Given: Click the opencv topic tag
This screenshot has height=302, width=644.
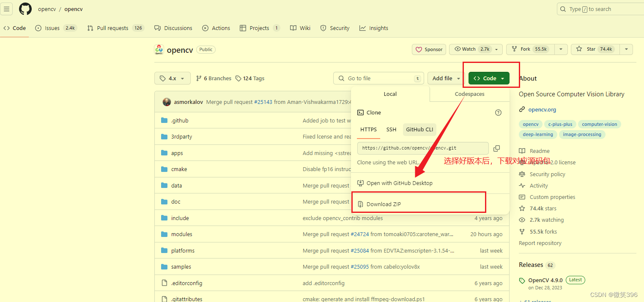Looking at the screenshot, I should click(531, 124).
